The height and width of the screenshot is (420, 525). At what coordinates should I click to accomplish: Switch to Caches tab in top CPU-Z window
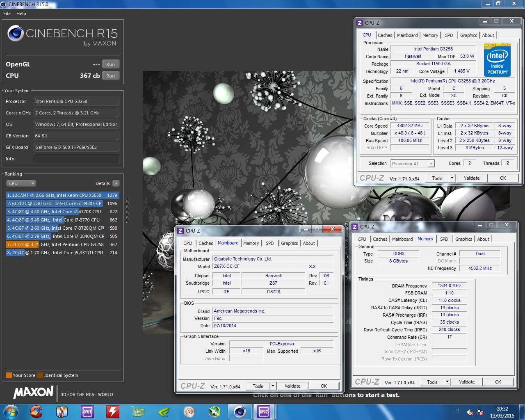[x=385, y=35]
